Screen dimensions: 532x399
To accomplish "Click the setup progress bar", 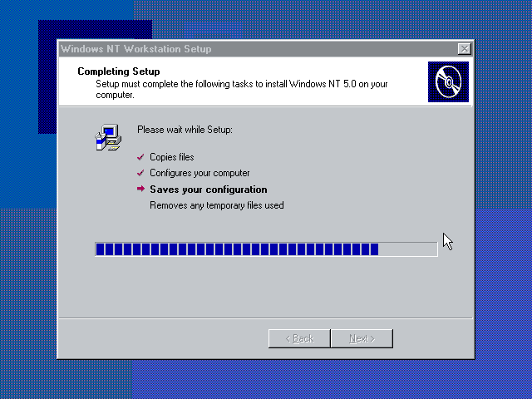I will coord(266,249).
